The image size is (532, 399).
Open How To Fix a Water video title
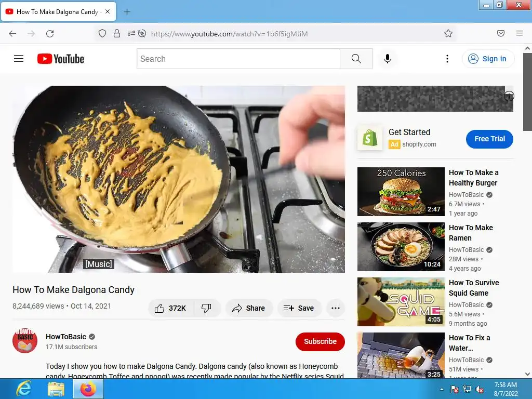469,343
